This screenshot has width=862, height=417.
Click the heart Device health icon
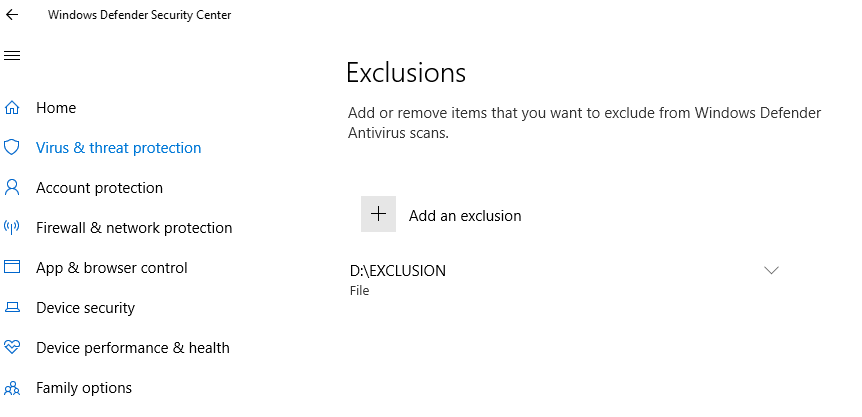(13, 347)
